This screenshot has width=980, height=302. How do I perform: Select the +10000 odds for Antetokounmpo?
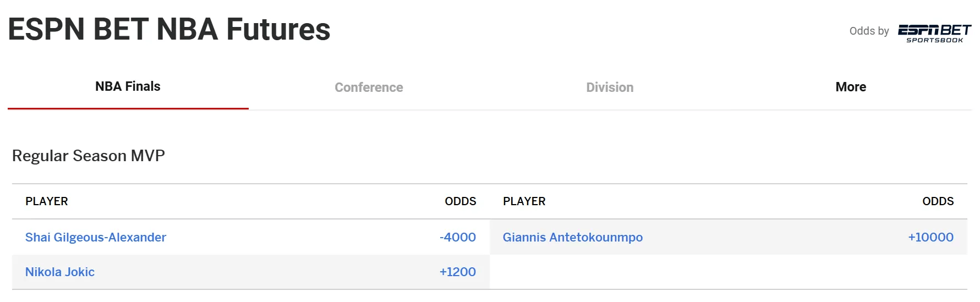tap(931, 237)
